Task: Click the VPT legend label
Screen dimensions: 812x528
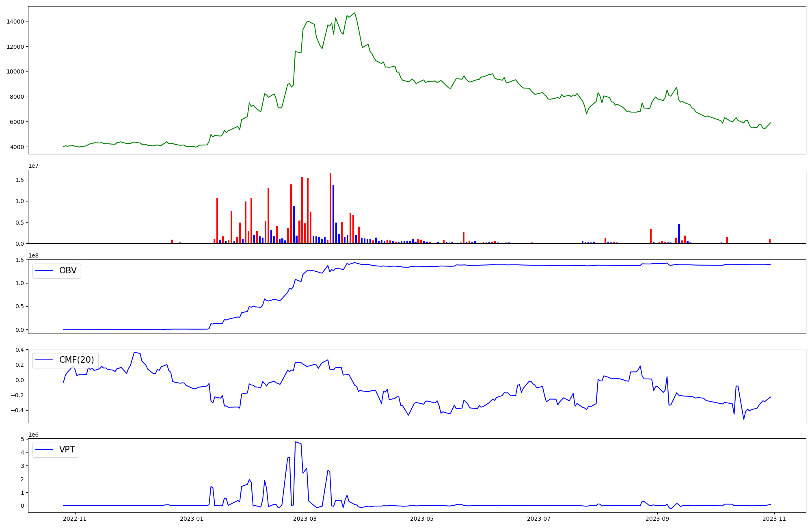Action: pyautogui.click(x=67, y=450)
